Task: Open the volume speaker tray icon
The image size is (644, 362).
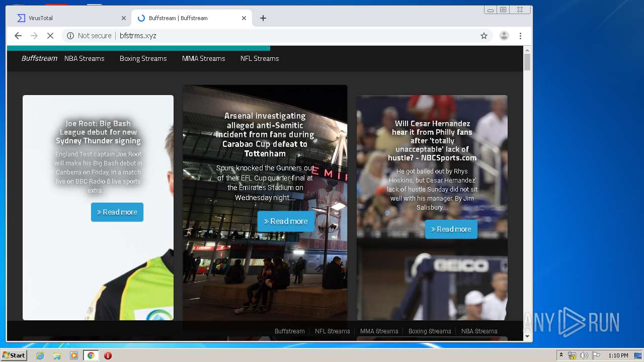Action: pos(584,355)
